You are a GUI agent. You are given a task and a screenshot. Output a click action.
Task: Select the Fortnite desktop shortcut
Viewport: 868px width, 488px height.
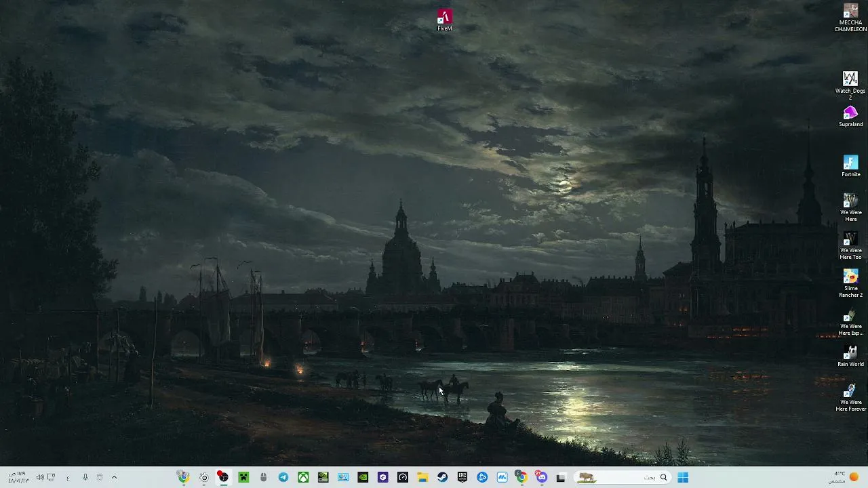click(850, 167)
